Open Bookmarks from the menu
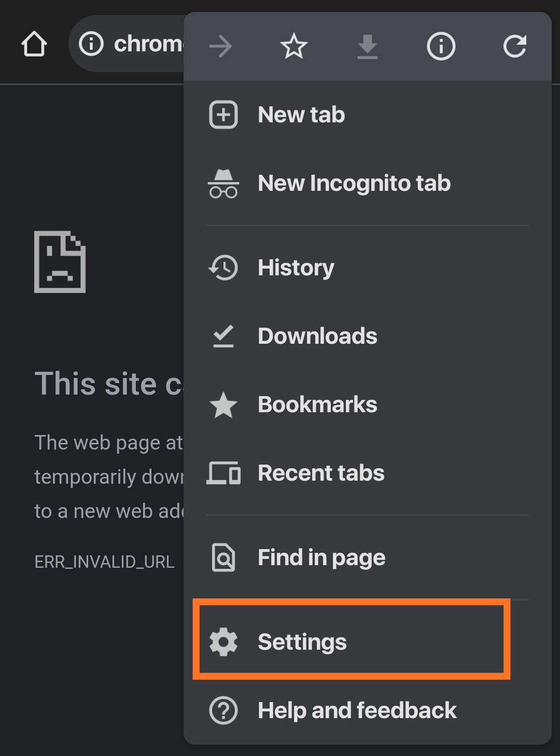This screenshot has height=756, width=560. pyautogui.click(x=317, y=404)
